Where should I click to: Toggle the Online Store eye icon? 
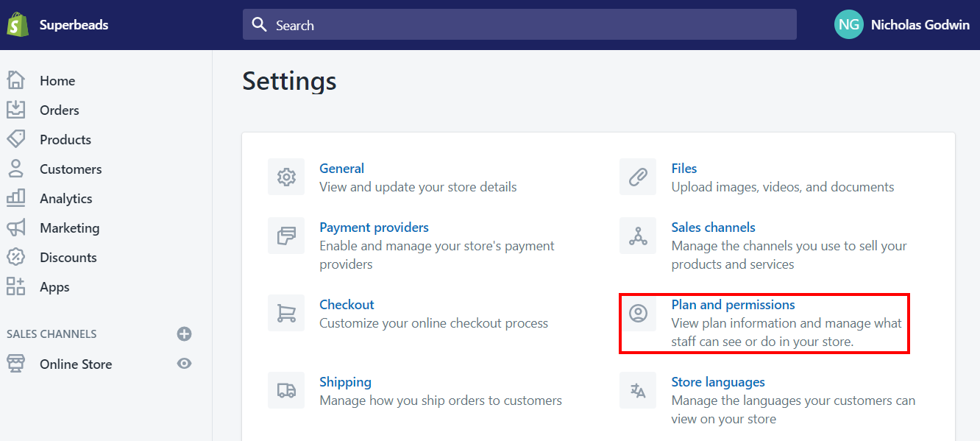pyautogui.click(x=185, y=364)
